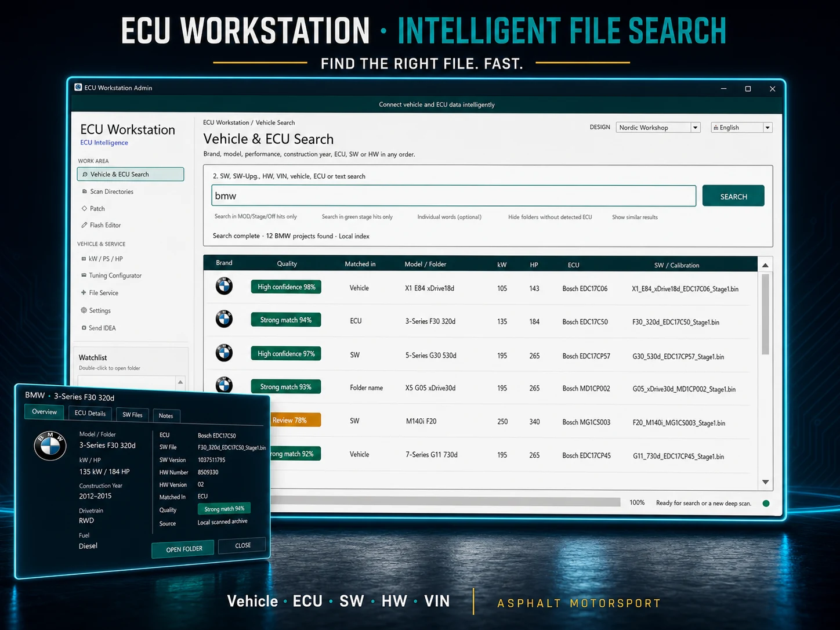Click the results table scroll-up arrow
840x630 pixels.
point(765,265)
